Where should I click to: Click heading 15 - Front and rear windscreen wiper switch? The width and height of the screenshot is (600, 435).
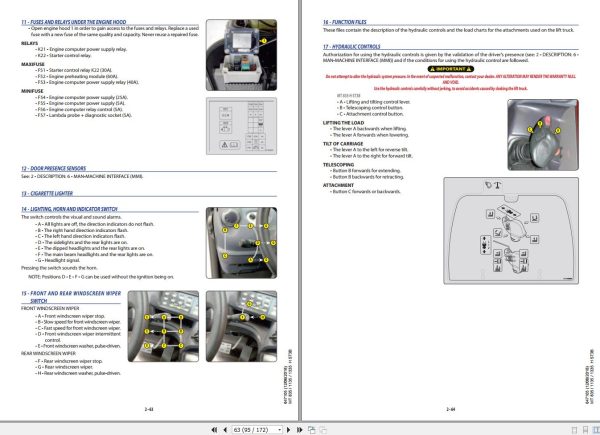click(x=71, y=297)
